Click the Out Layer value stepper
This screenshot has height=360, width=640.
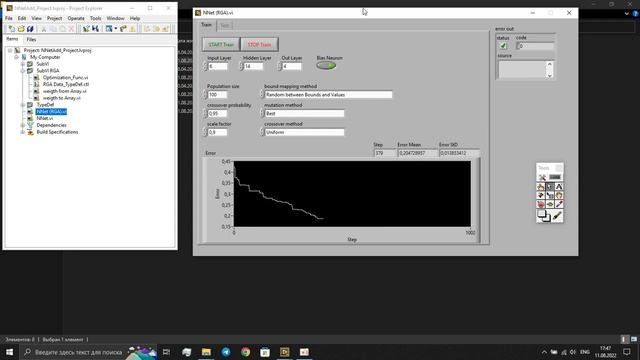[280, 66]
